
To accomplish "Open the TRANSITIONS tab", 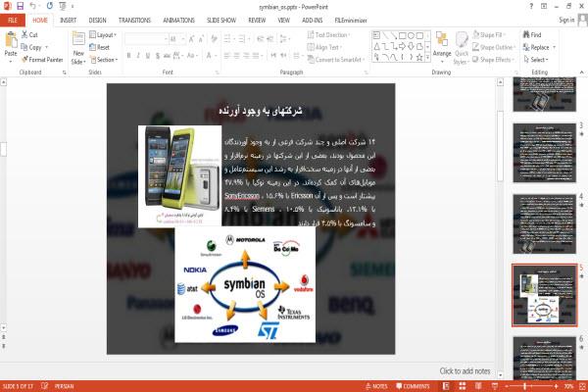I will pyautogui.click(x=134, y=21).
